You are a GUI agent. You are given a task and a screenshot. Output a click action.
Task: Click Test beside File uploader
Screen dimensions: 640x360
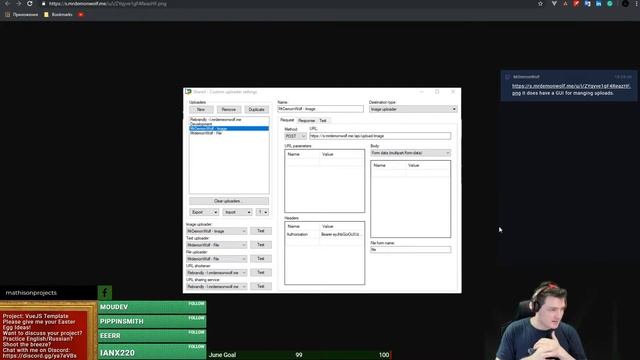[x=261, y=259]
